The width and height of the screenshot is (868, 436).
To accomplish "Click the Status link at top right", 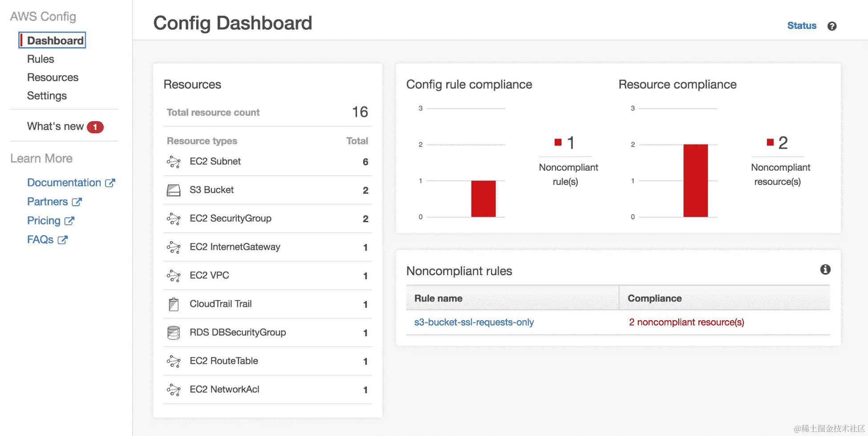I will (802, 26).
